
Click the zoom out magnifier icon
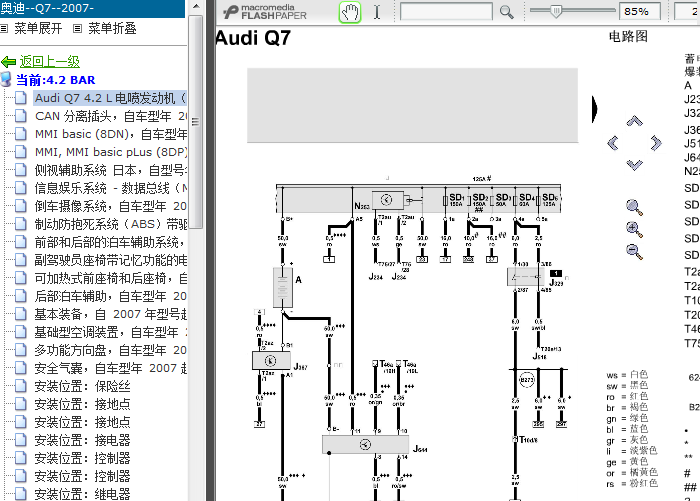[634, 251]
